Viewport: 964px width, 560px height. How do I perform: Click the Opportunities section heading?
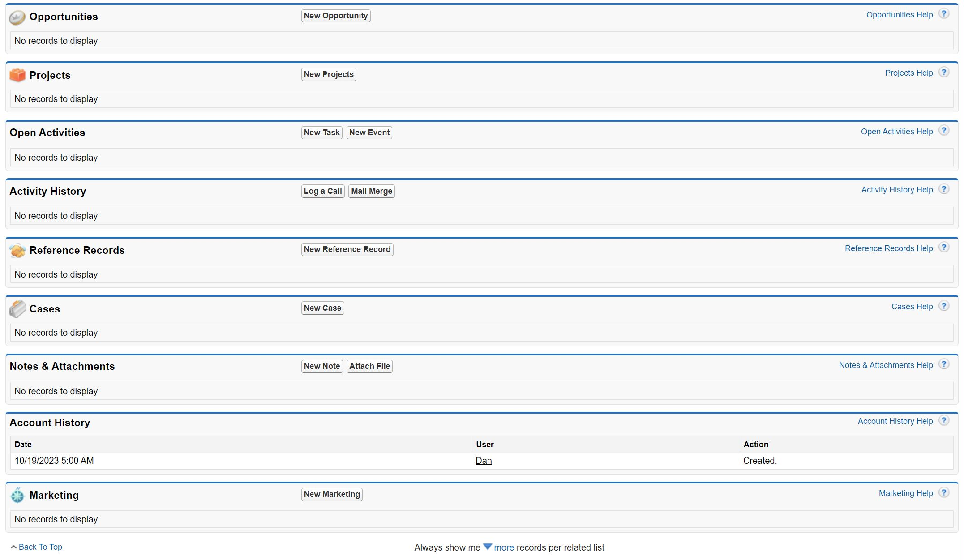pos(64,17)
